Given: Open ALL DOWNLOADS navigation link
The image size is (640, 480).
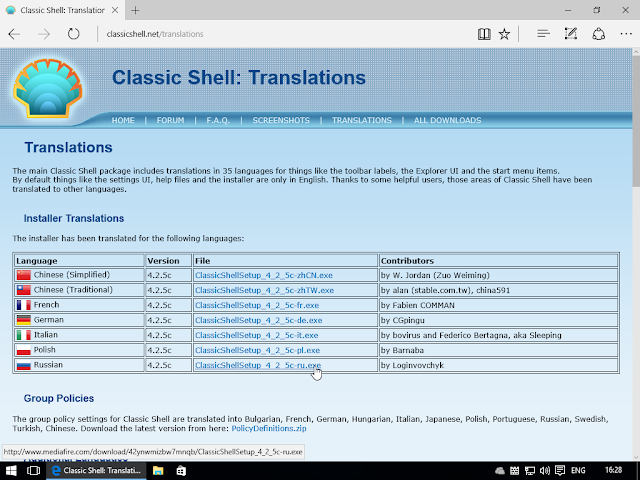Looking at the screenshot, I should click(x=447, y=120).
